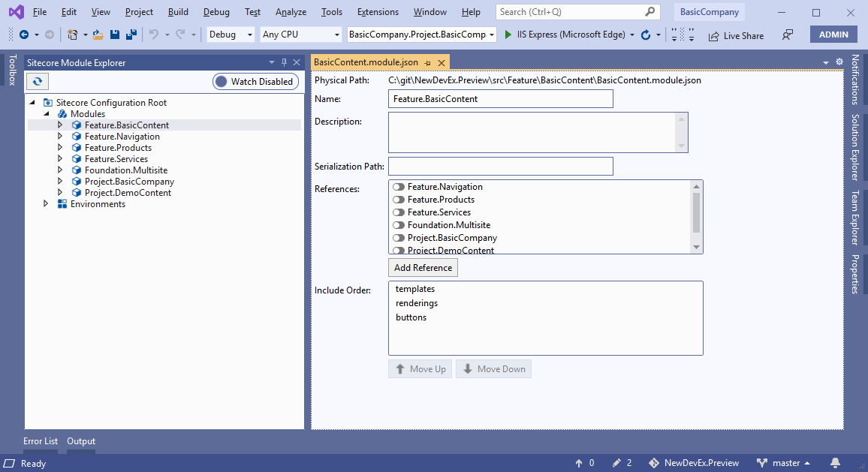Toggle the Watch Disabled switch

click(255, 81)
